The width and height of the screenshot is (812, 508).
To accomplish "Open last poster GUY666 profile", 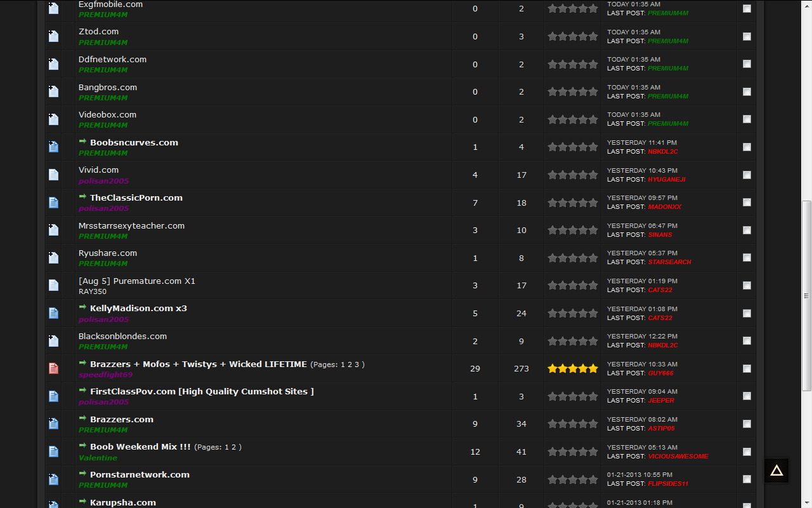I will [x=660, y=373].
